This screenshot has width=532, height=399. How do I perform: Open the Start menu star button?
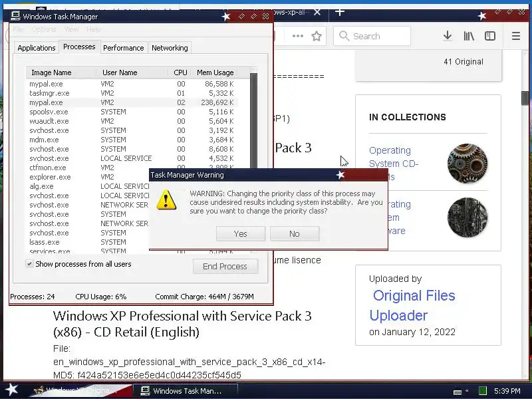pyautogui.click(x=12, y=390)
